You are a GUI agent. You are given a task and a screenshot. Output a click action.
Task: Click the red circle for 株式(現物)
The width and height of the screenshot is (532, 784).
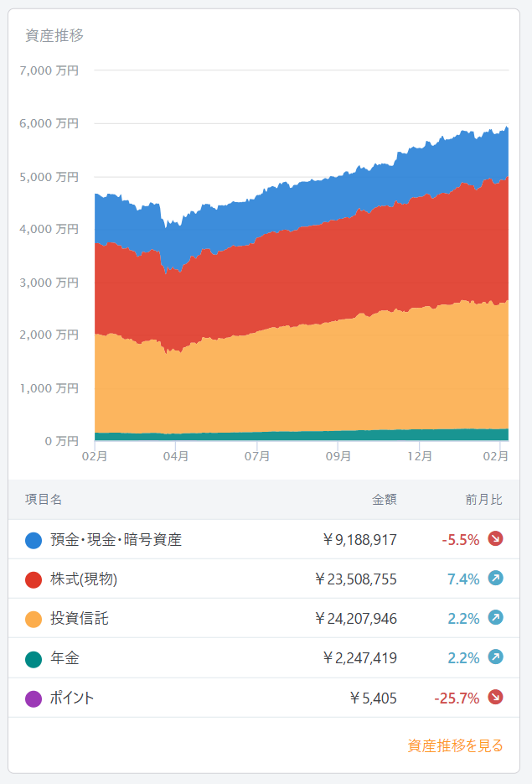click(x=34, y=579)
